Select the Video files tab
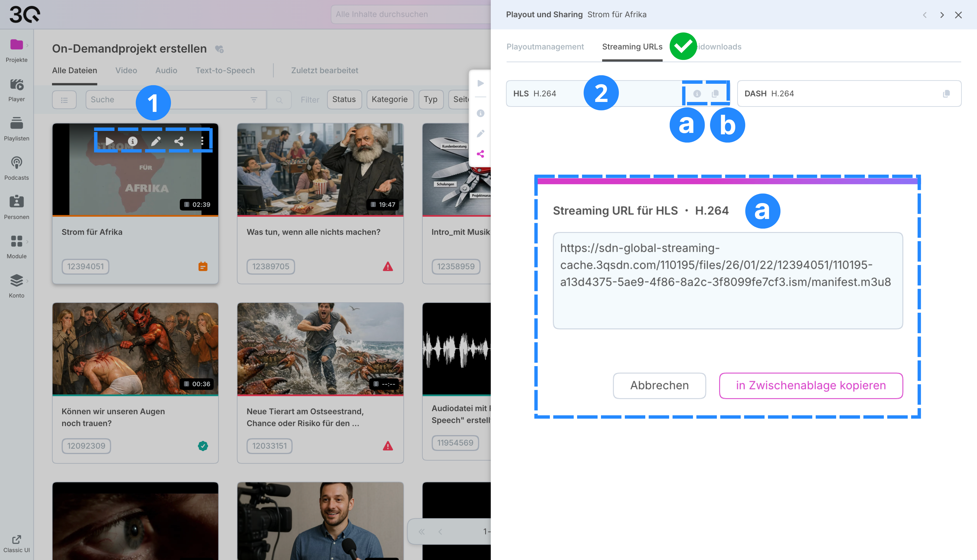This screenshot has width=977, height=560. 126,70
